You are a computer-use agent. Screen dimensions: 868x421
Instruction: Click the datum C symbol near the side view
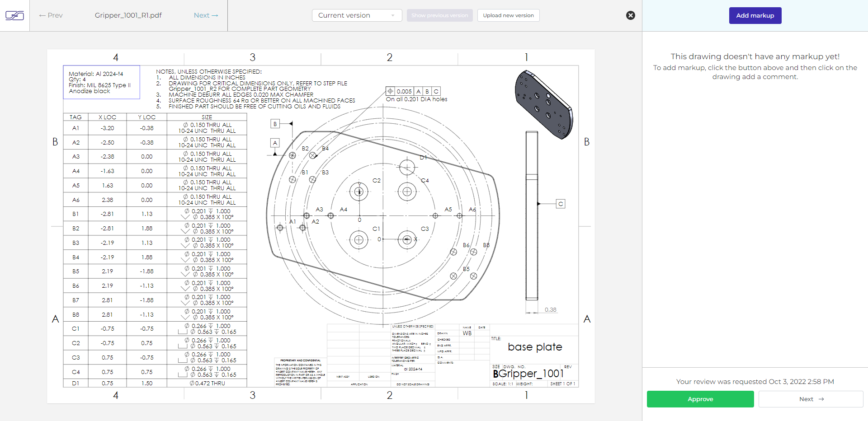(x=560, y=204)
